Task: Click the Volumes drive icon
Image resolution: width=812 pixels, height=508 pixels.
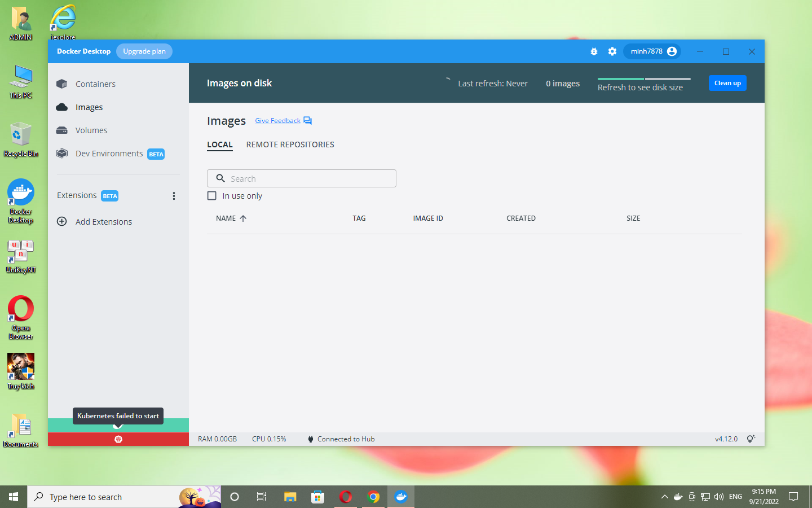Action: pos(62,130)
